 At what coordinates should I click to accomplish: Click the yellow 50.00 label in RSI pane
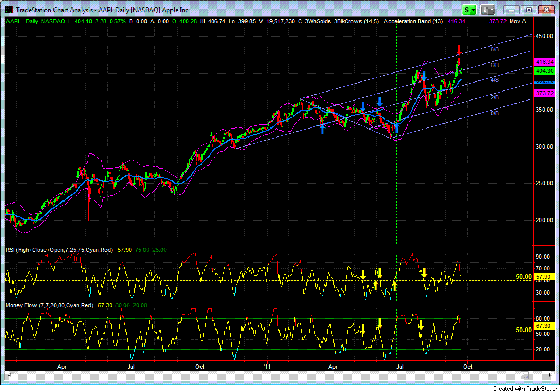pyautogui.click(x=523, y=277)
